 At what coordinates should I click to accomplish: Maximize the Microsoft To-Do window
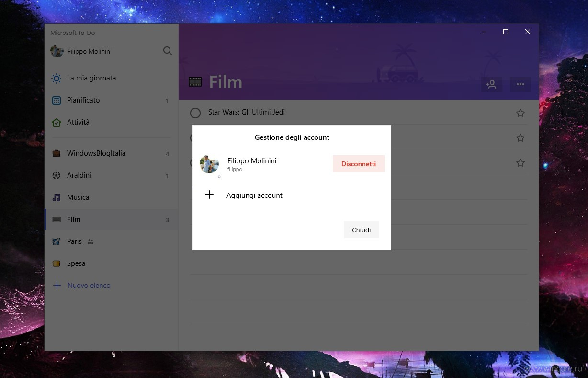tap(506, 32)
